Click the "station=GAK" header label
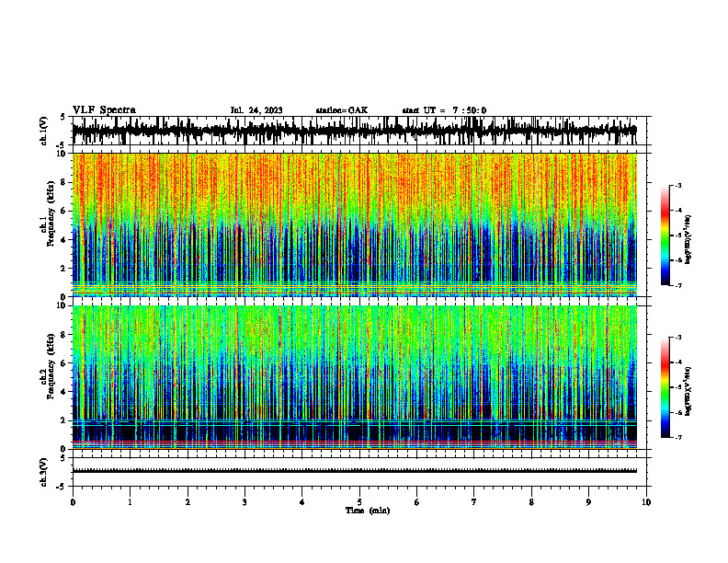 342,110
